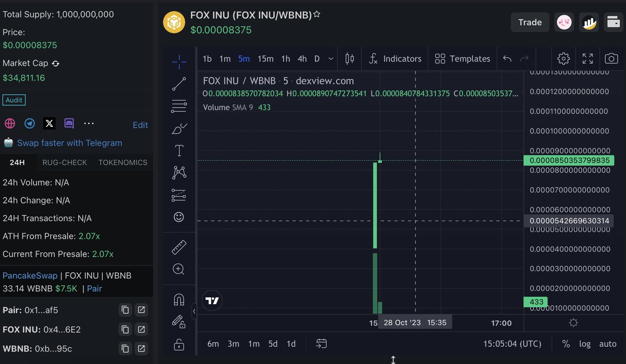Select the trend line drawing tool
626x364 pixels.
179,84
